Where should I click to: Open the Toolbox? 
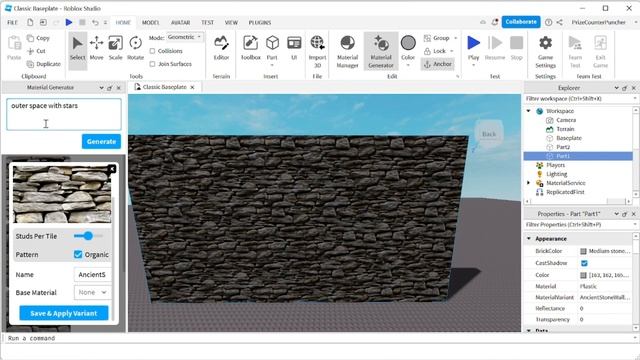251,48
